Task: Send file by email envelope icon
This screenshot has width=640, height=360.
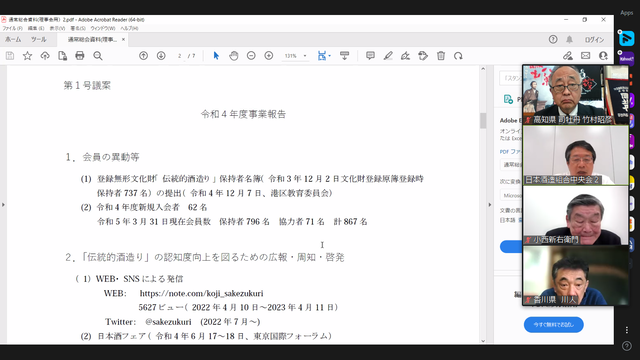Action: pyautogui.click(x=585, y=56)
